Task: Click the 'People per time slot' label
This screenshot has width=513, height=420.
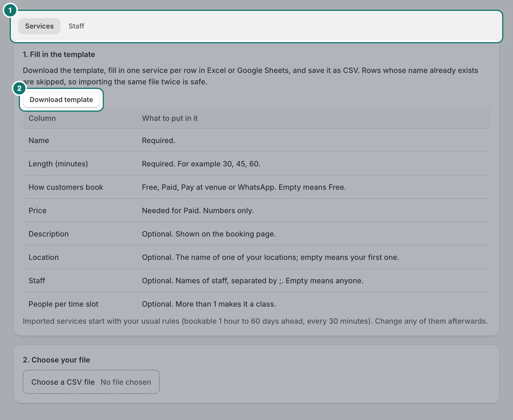Action: (63, 304)
